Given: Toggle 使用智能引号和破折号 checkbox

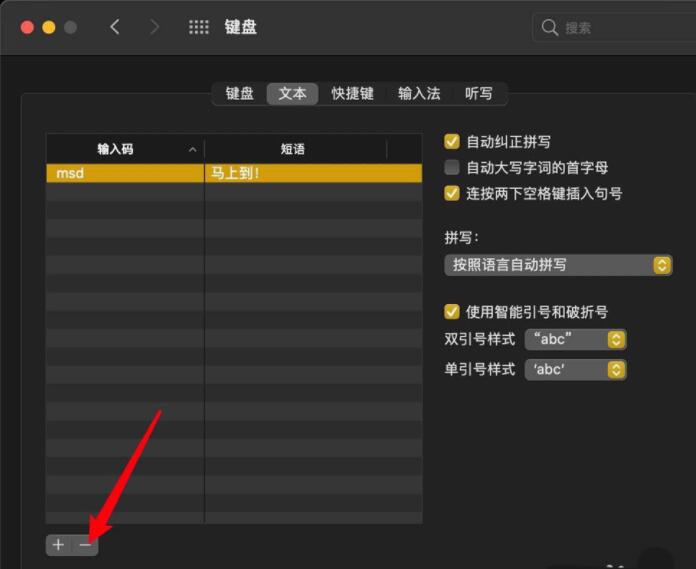Looking at the screenshot, I should click(452, 312).
